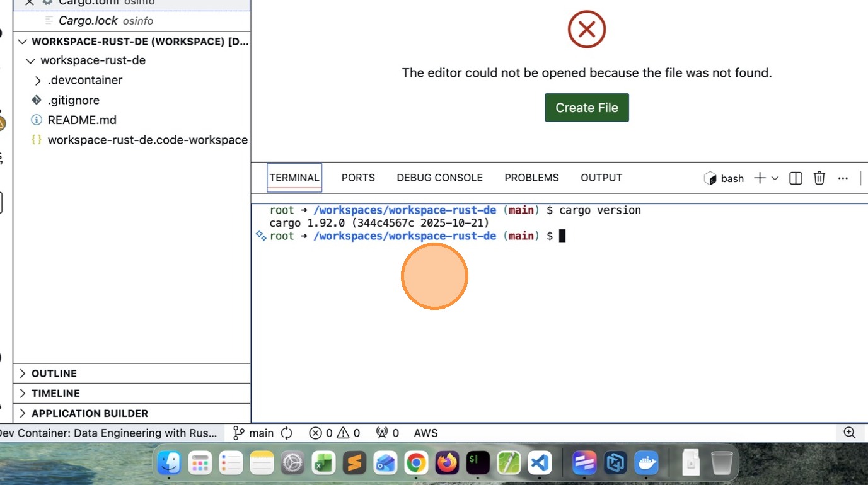
Task: Click the Create File button
Action: pos(587,108)
